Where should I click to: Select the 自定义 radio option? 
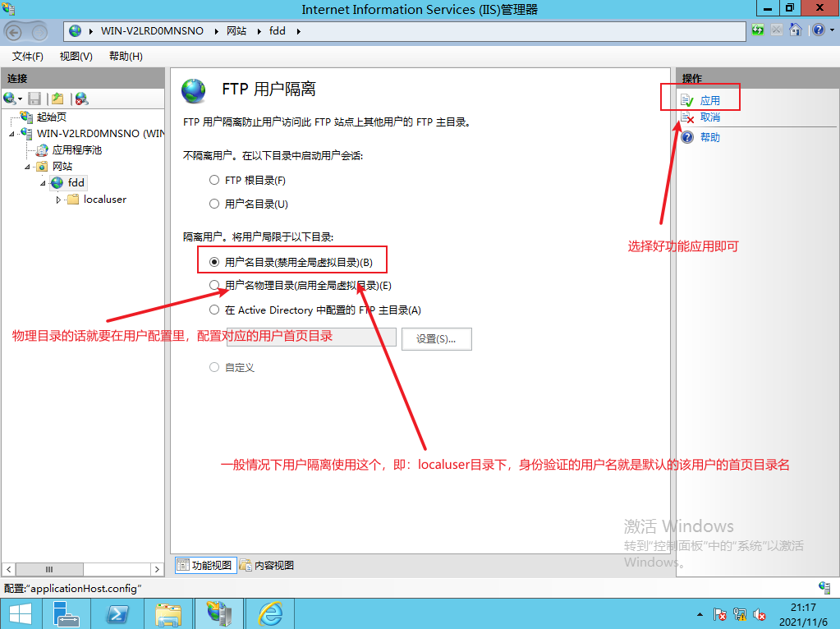point(214,367)
